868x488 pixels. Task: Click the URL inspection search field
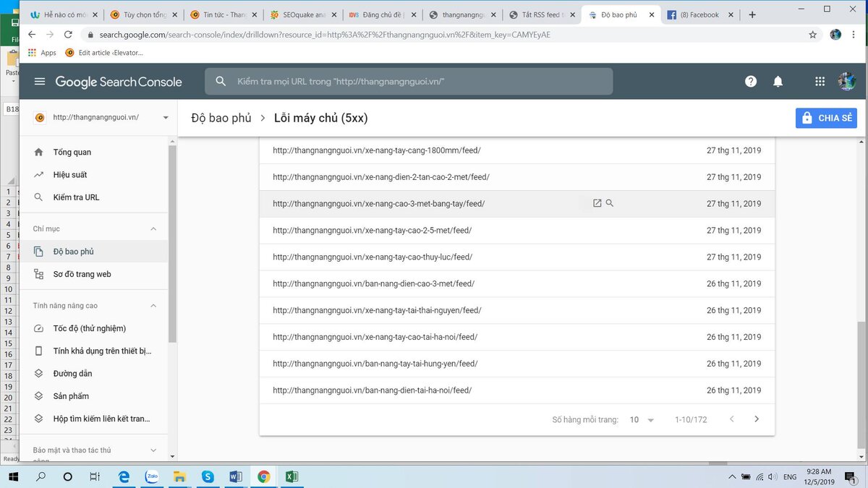409,82
